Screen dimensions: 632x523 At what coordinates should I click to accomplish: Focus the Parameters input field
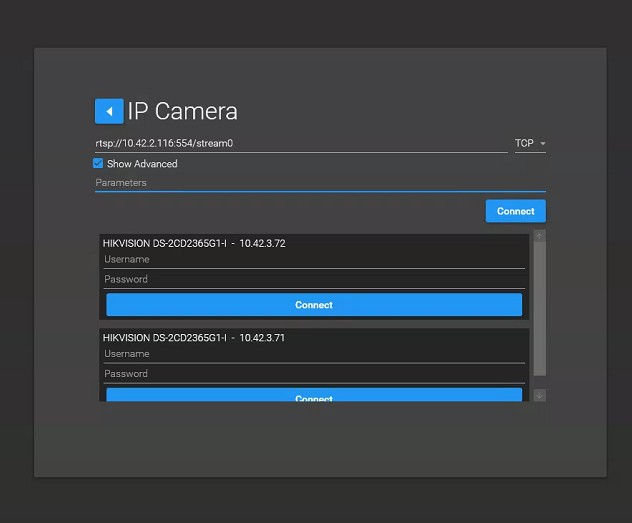tap(319, 183)
